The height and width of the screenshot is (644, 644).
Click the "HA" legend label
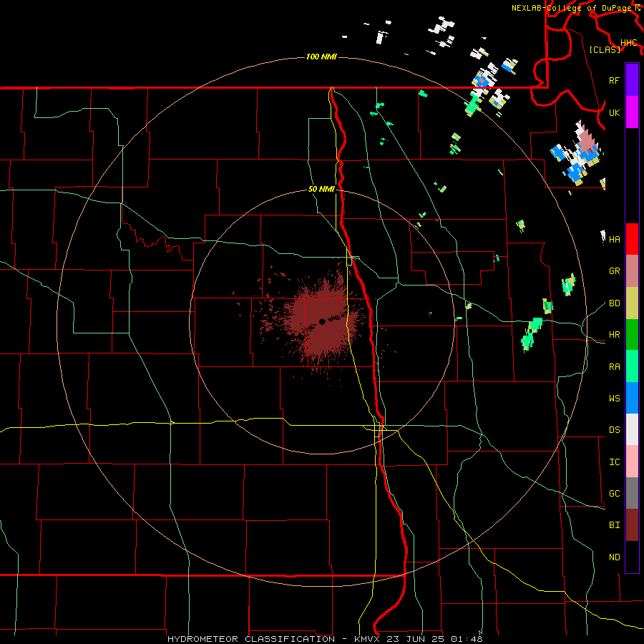click(x=614, y=240)
